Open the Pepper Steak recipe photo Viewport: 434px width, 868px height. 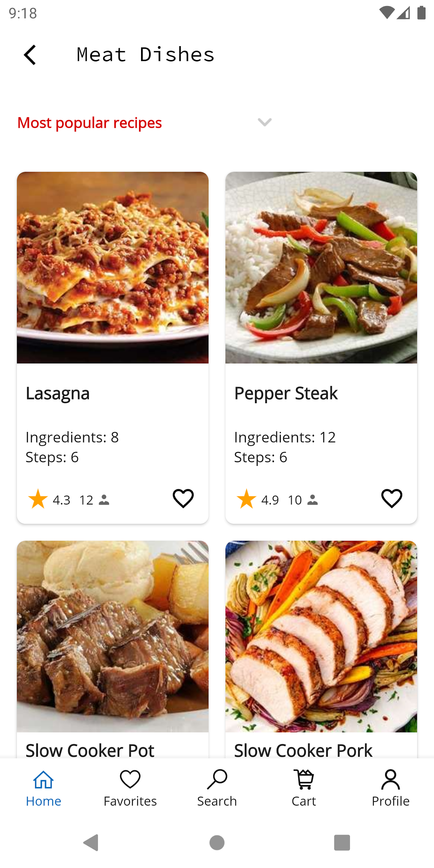coord(321,268)
